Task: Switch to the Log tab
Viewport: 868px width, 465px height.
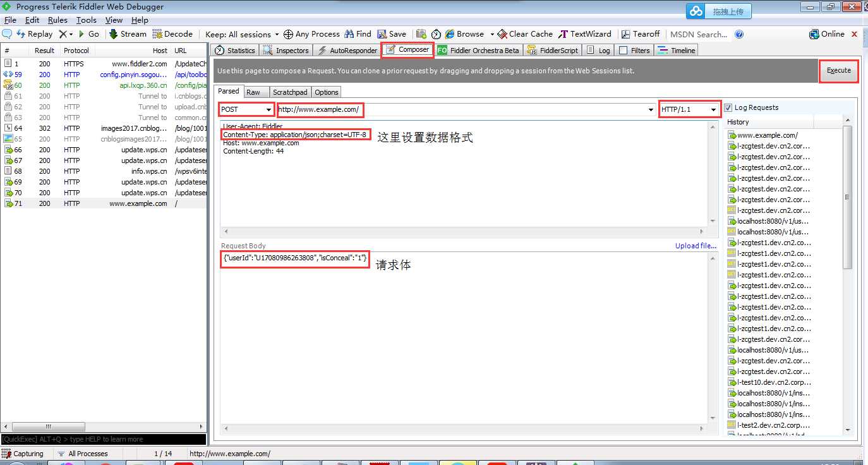Action: (x=598, y=51)
